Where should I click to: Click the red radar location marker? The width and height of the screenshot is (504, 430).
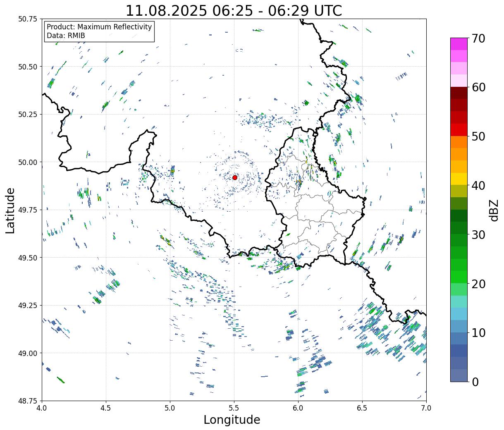click(235, 177)
